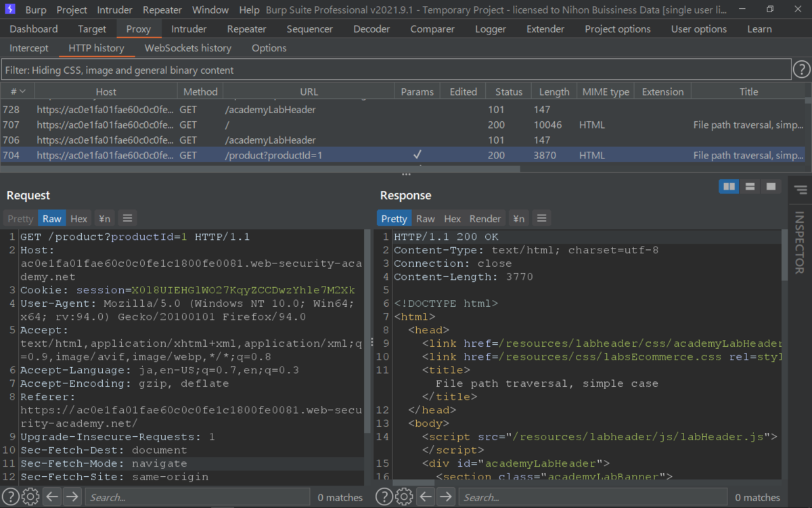Toggle ¥n non-printable characters in Request
This screenshot has width=812, height=508.
104,218
